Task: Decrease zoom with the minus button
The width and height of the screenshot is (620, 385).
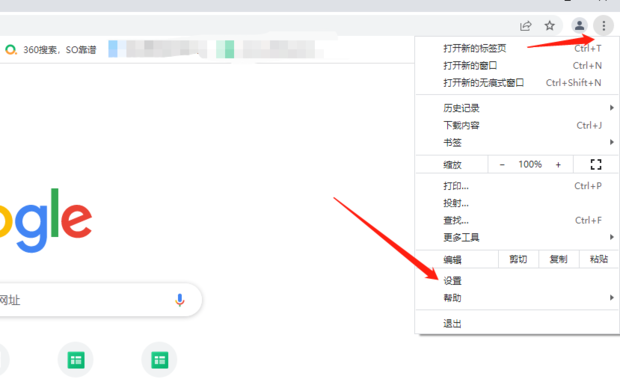Action: click(x=502, y=165)
